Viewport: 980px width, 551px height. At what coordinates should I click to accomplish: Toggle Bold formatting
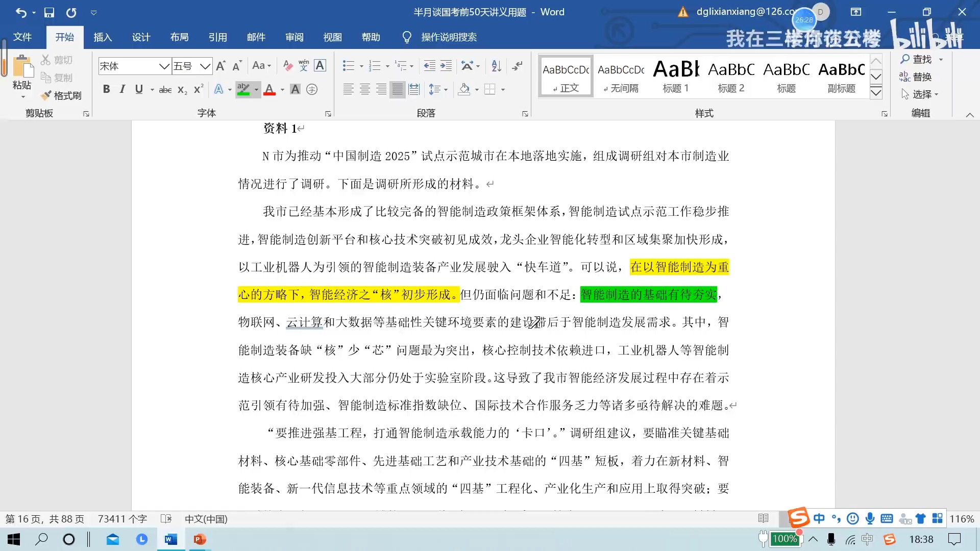point(106,90)
